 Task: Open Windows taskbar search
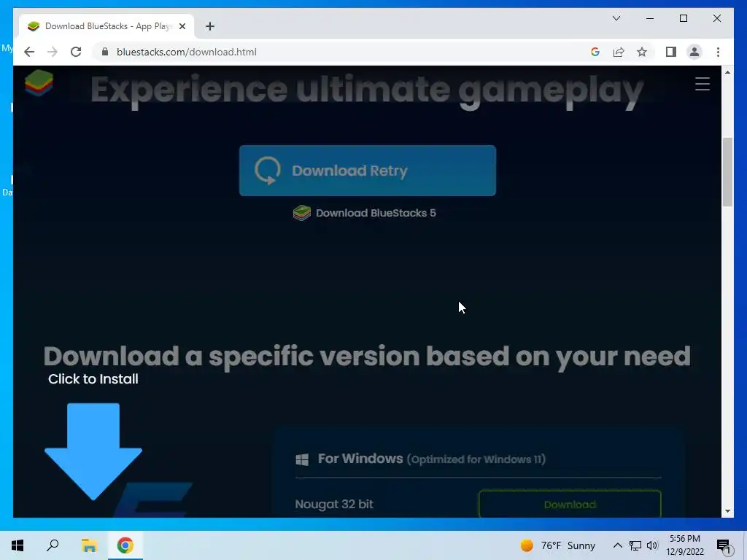click(x=53, y=545)
